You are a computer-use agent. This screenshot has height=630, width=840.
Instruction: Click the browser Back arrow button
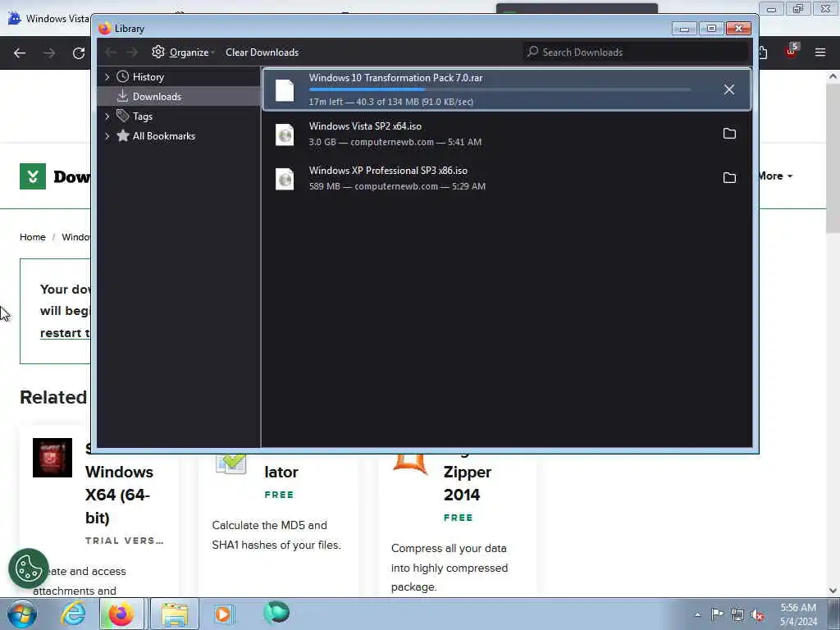tap(20, 52)
